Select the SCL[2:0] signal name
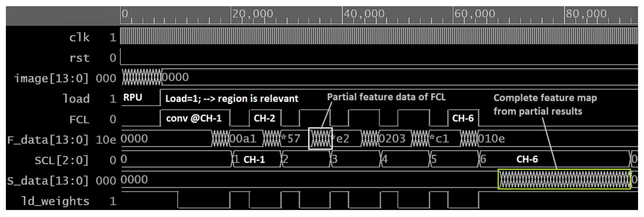644x217 pixels. coord(62,160)
